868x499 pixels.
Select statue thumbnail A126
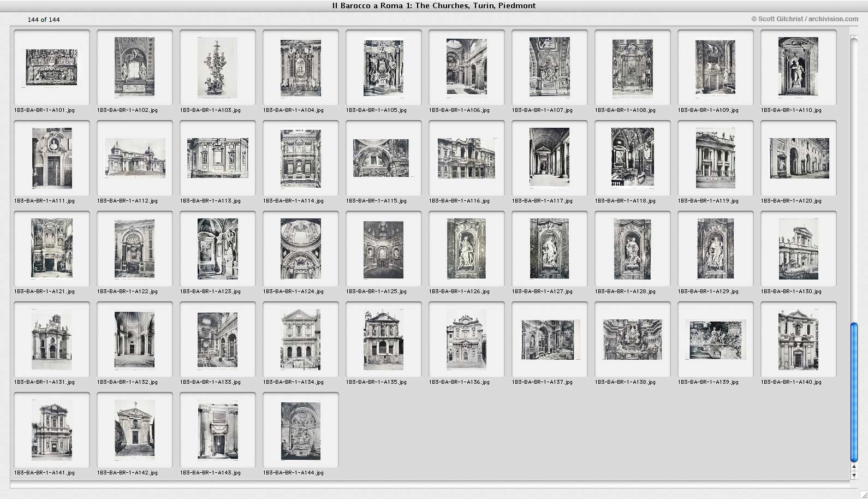[x=467, y=248]
